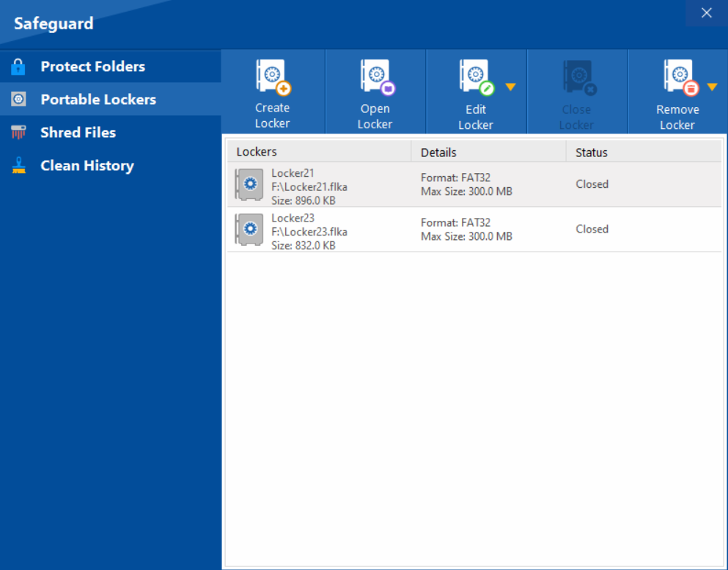Click the Close Locker safe icon
This screenshot has width=728, height=570.
(x=579, y=78)
